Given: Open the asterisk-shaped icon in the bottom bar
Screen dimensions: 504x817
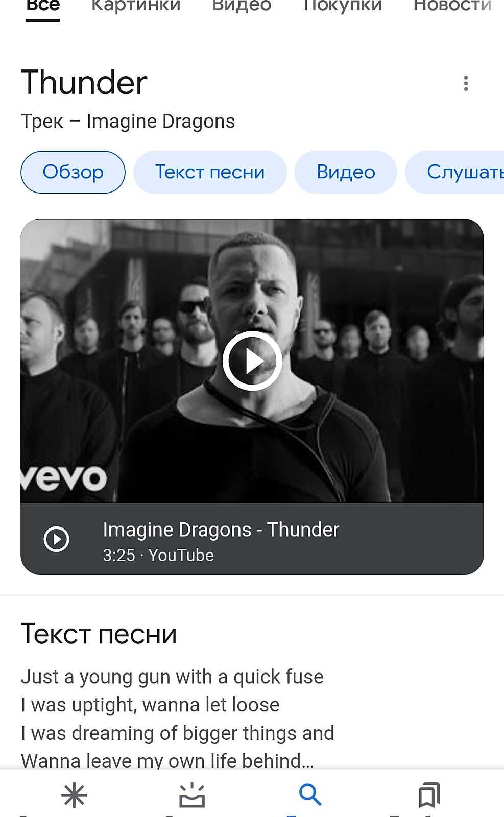Looking at the screenshot, I should coord(74,795).
